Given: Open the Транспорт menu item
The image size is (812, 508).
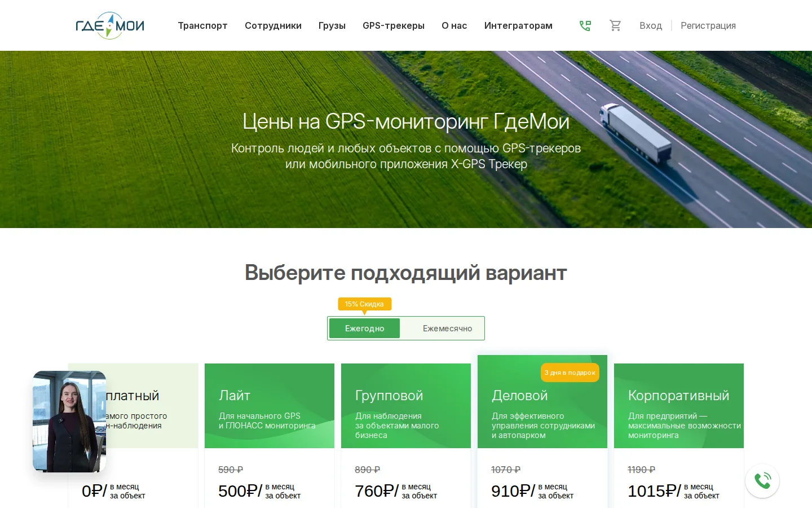Looking at the screenshot, I should tap(202, 25).
